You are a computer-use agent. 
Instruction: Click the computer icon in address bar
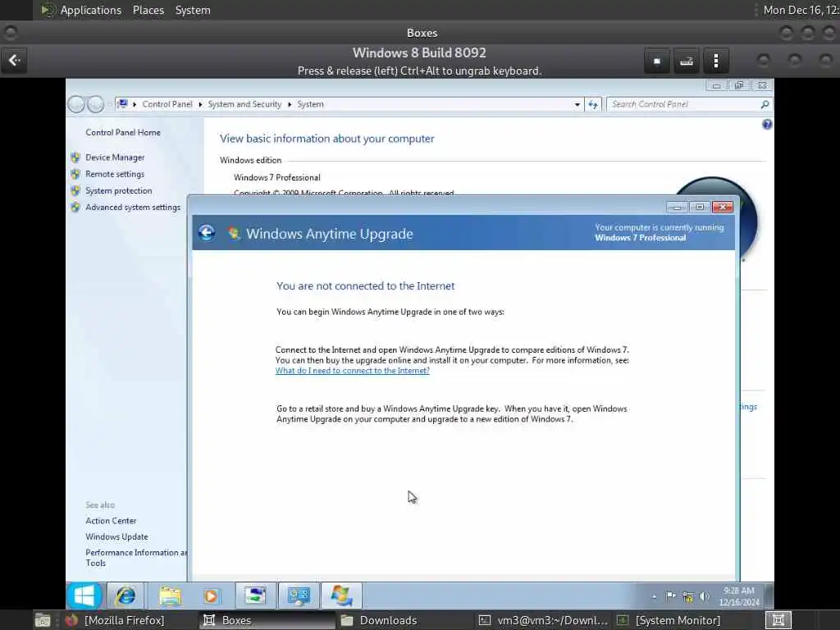coord(123,103)
